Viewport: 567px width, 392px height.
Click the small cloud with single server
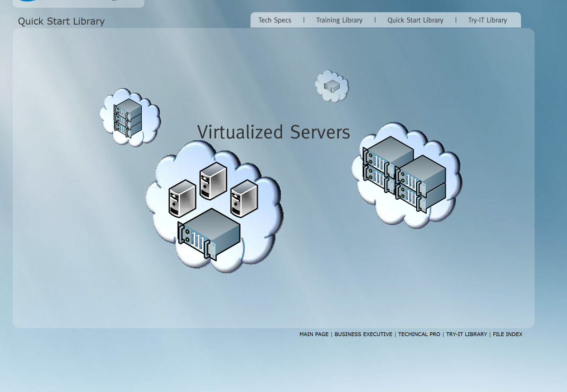[332, 86]
